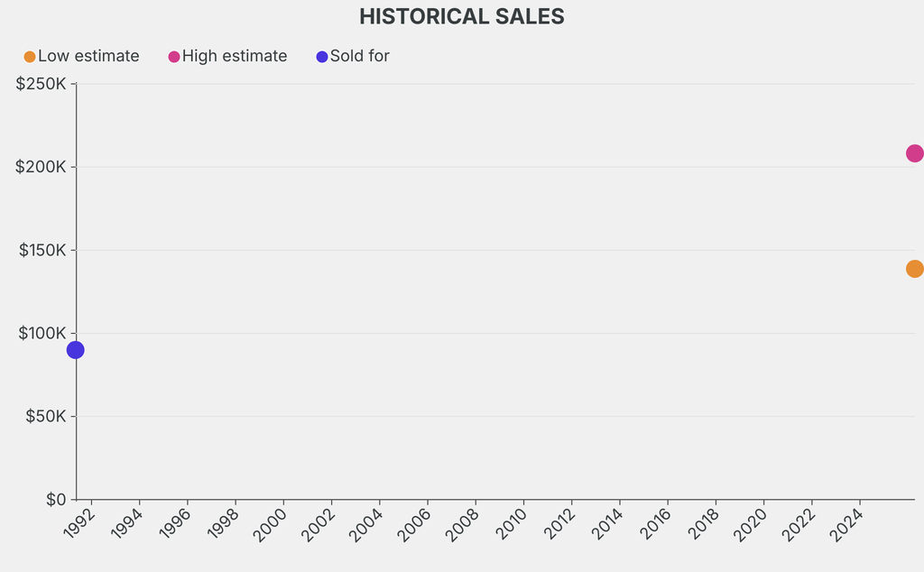Toggle the Sold for series label

click(359, 56)
